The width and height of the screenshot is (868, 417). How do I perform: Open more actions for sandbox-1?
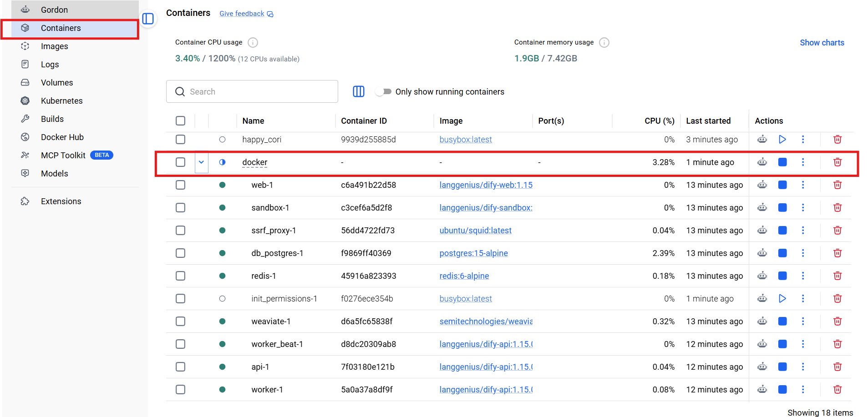click(803, 207)
